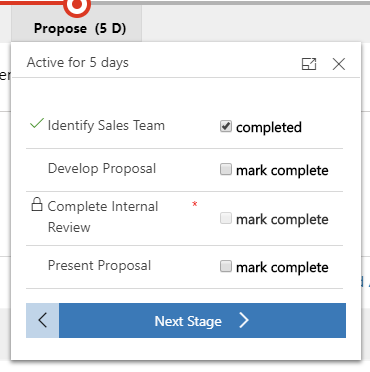Click right chevron arrow inside Next Stage
Image resolution: width=370 pixels, height=372 pixels.
244,320
